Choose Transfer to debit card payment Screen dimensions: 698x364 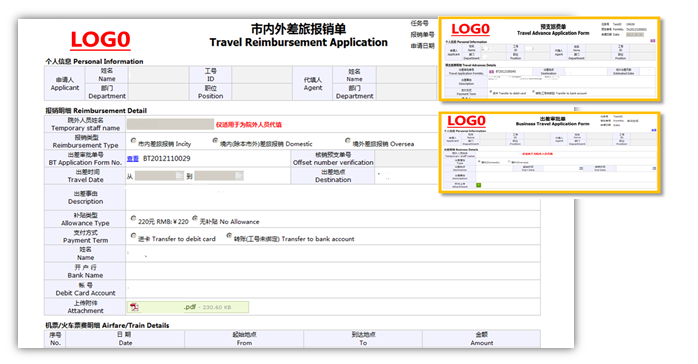click(x=133, y=236)
